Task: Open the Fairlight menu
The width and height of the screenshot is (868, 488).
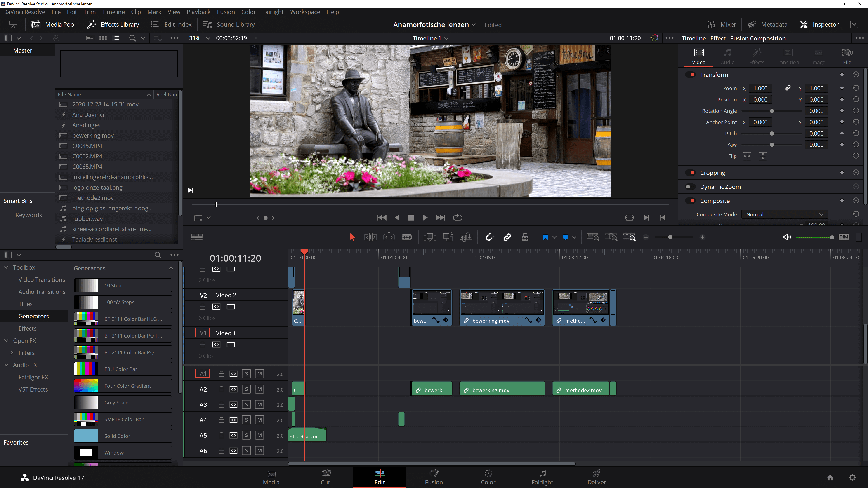Action: click(273, 12)
